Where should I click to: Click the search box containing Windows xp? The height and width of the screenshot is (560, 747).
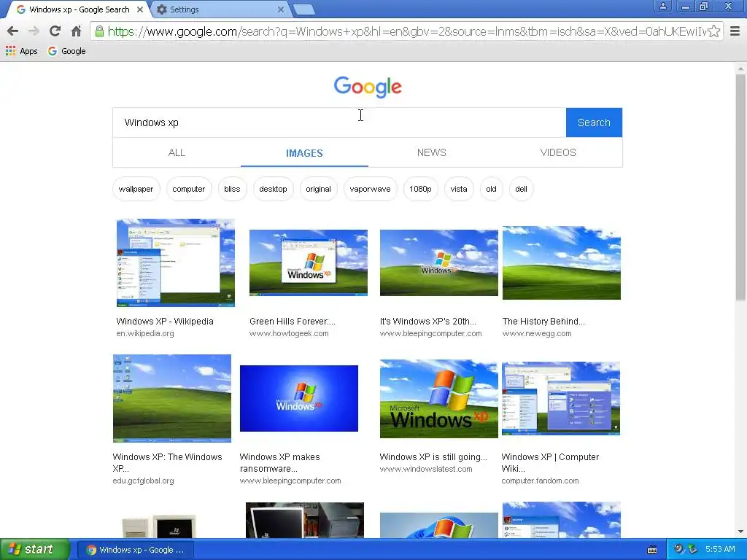339,122
